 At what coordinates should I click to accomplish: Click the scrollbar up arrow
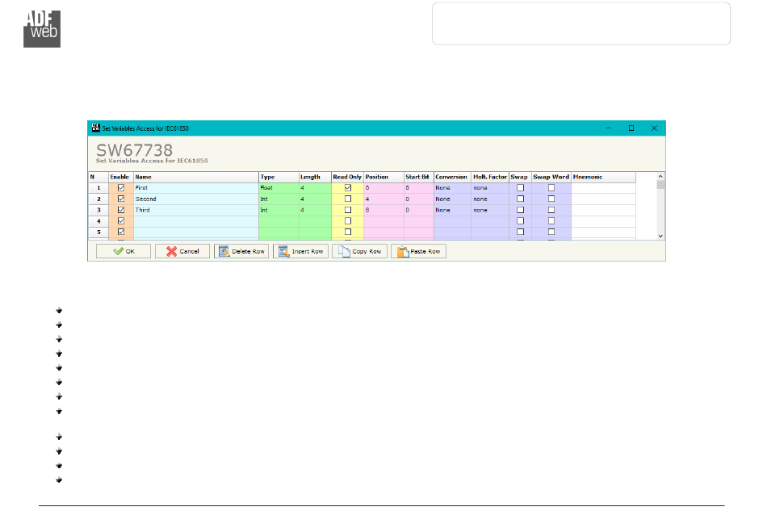[660, 176]
